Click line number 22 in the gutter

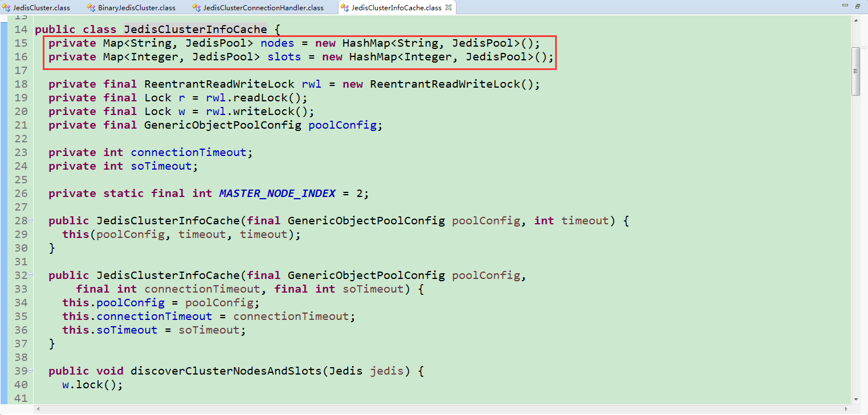[x=21, y=139]
